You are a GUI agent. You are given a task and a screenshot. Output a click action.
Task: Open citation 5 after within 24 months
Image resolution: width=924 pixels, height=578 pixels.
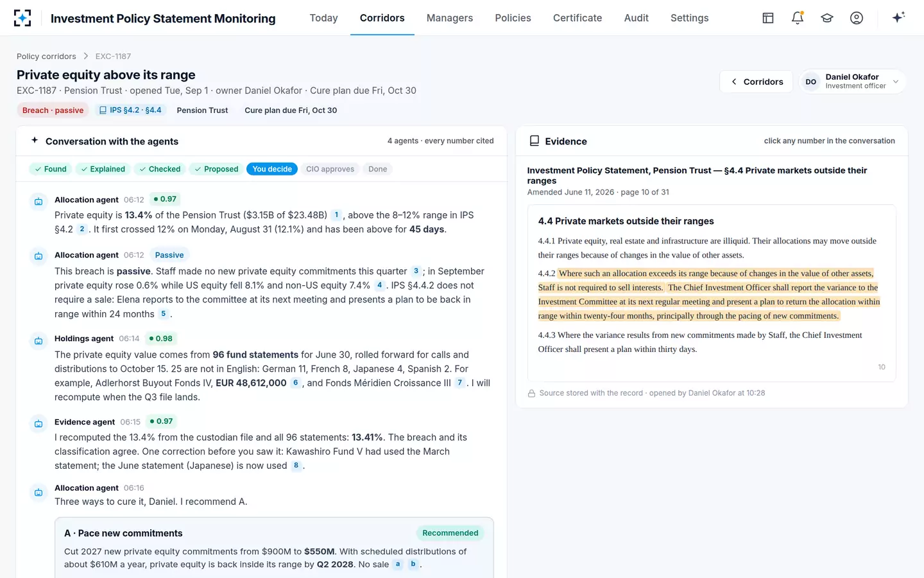pos(164,314)
